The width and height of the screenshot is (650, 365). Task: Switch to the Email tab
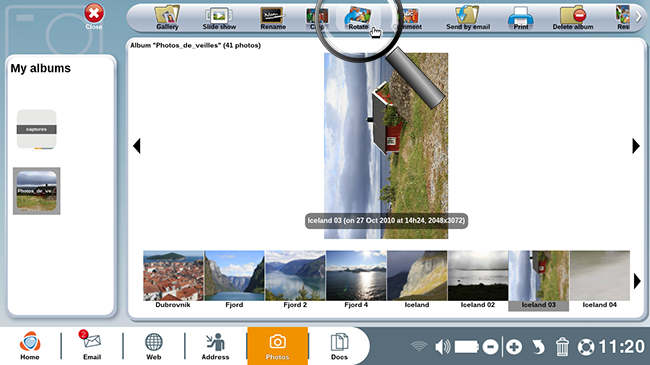(x=92, y=345)
